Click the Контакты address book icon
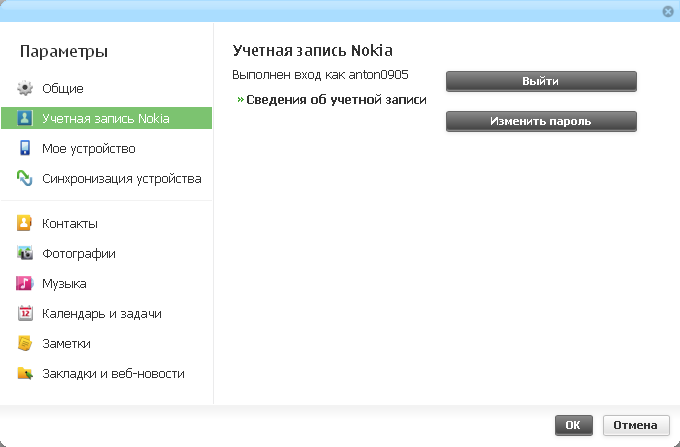This screenshot has width=680, height=447. pyautogui.click(x=25, y=224)
